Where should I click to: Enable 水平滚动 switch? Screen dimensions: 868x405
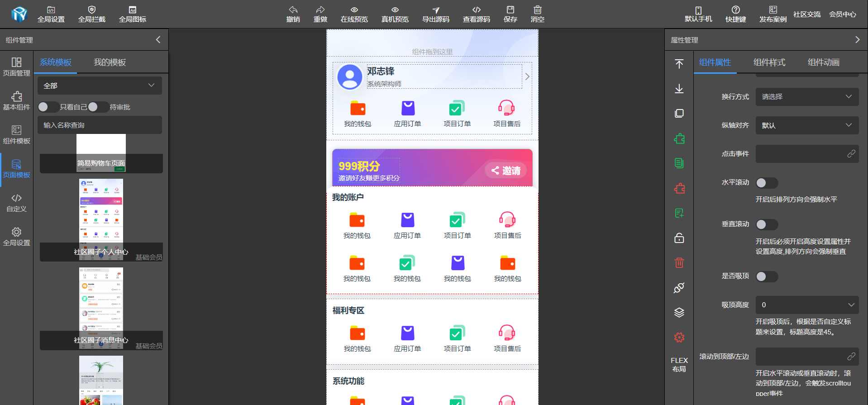pyautogui.click(x=767, y=183)
